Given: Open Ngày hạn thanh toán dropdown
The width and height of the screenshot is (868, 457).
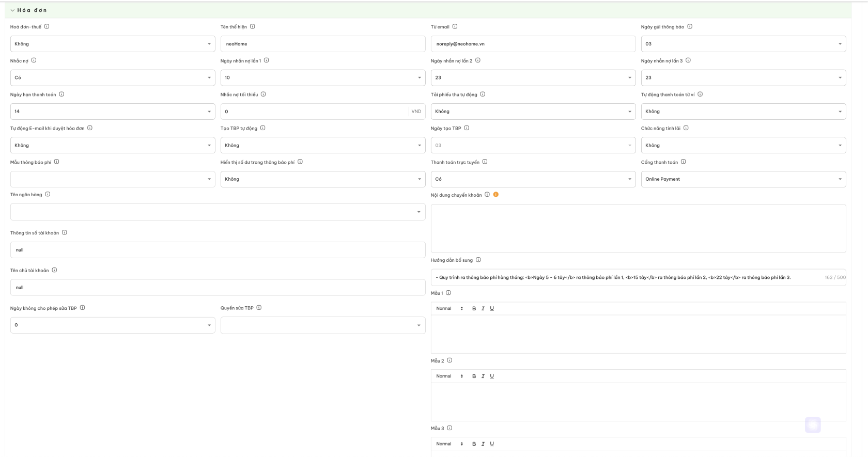Looking at the screenshot, I should 113,112.
